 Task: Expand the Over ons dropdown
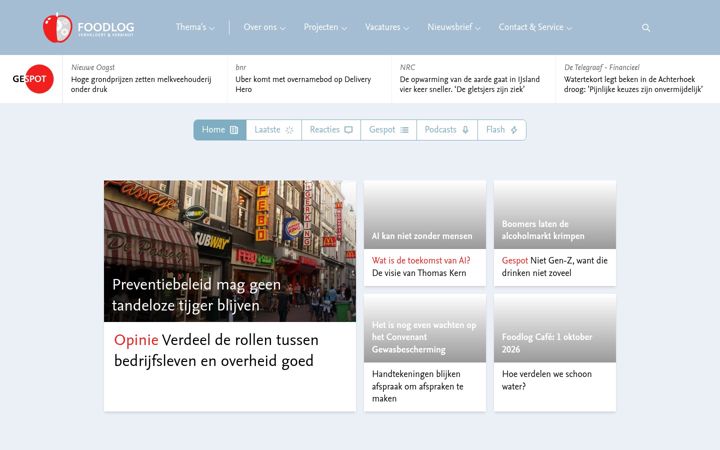click(264, 27)
